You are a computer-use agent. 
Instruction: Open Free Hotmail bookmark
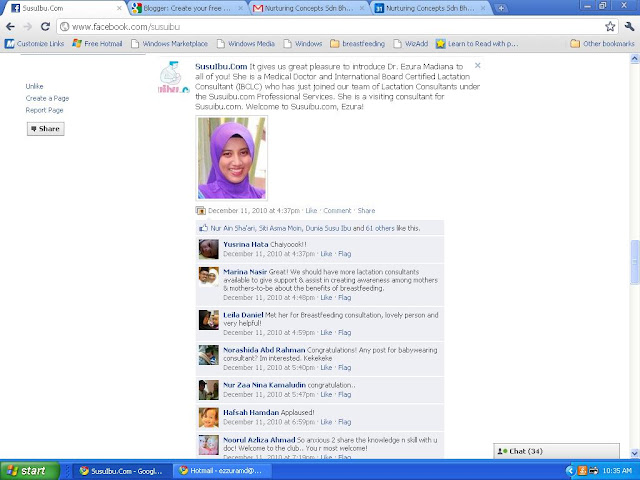tap(98, 44)
